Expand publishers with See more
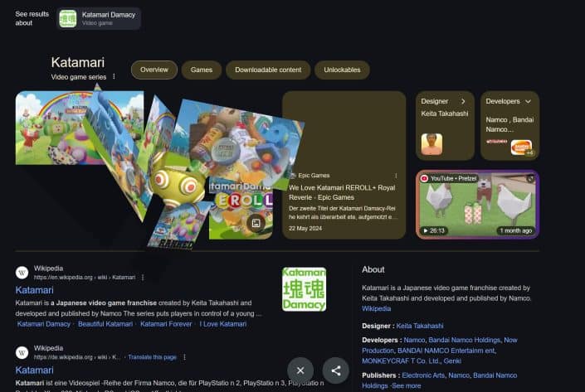 (407, 386)
